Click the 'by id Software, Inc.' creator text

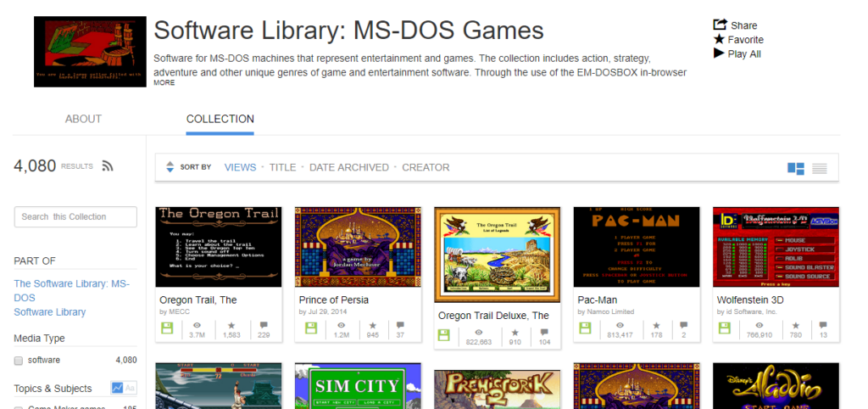[747, 312]
